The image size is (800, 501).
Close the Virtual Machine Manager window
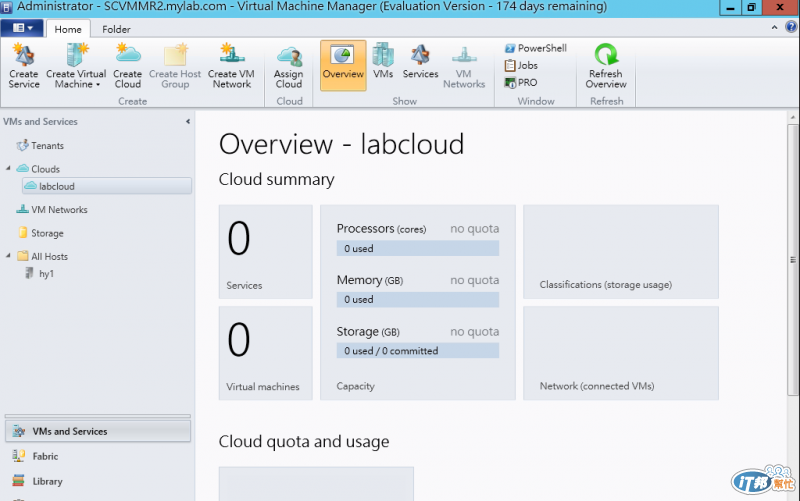coord(780,8)
